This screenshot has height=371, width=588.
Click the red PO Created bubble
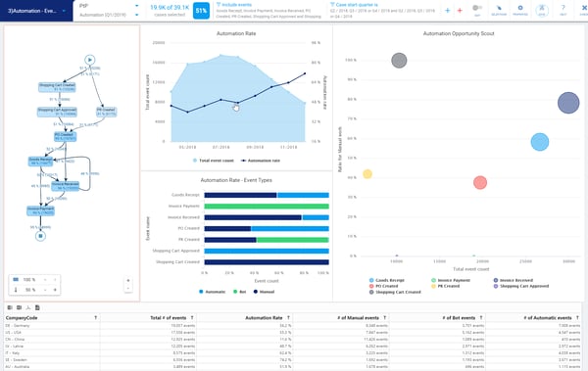(480, 182)
